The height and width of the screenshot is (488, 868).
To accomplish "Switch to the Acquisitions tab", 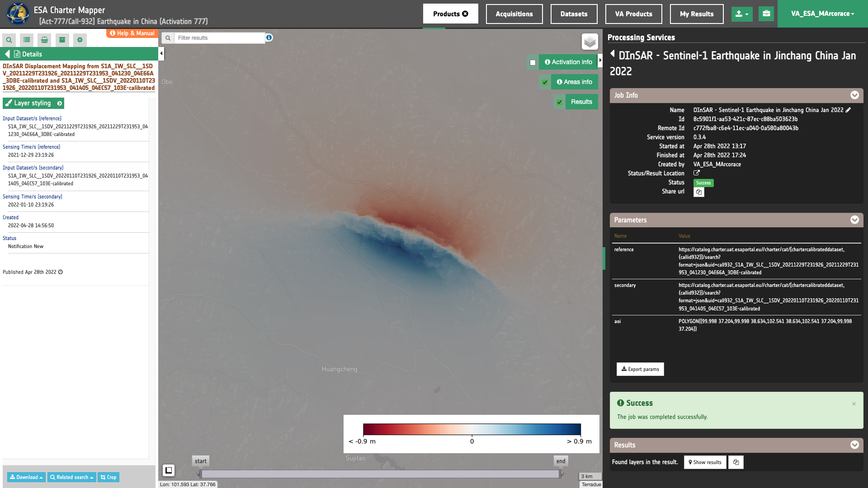I will (x=514, y=14).
